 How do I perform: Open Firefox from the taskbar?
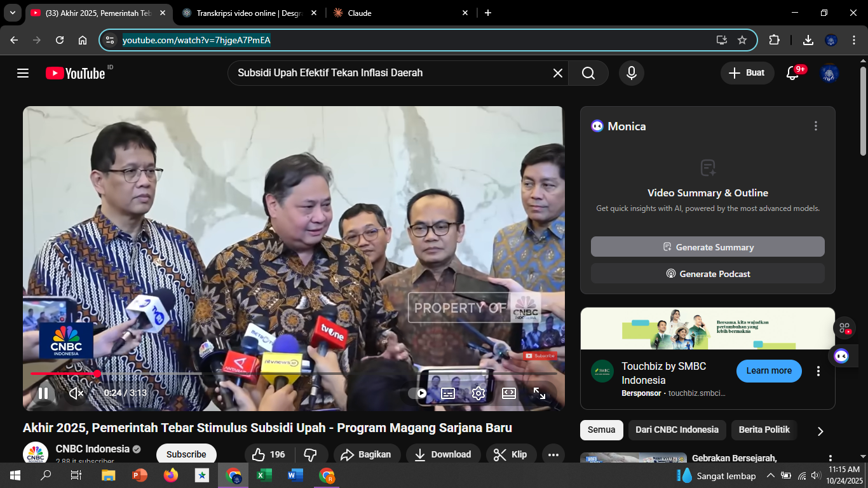coord(170,475)
